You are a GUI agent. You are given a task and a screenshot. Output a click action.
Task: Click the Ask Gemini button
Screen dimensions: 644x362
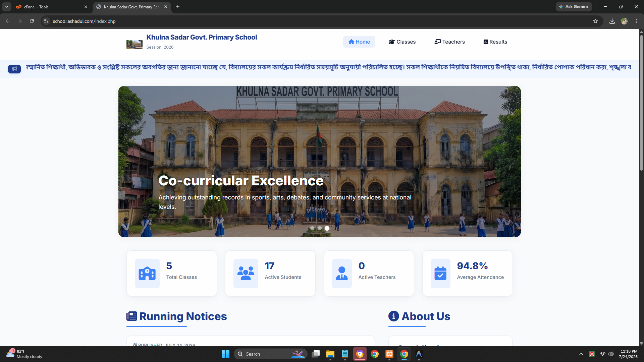tap(574, 7)
